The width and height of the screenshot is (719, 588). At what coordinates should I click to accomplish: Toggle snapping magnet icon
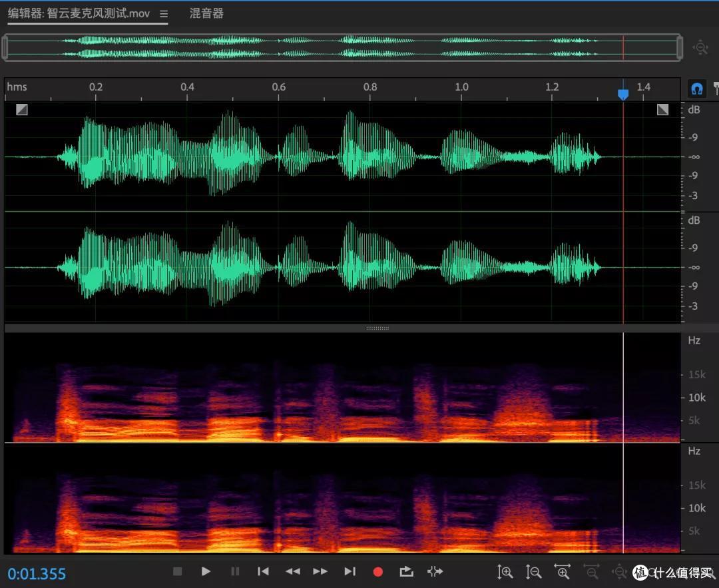pyautogui.click(x=696, y=89)
